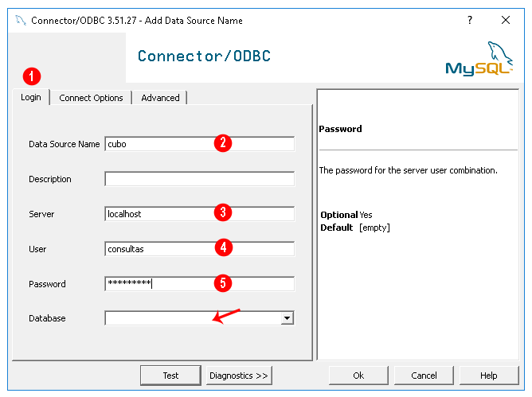Open the Advanced tab
The image size is (532, 397).
click(x=160, y=98)
